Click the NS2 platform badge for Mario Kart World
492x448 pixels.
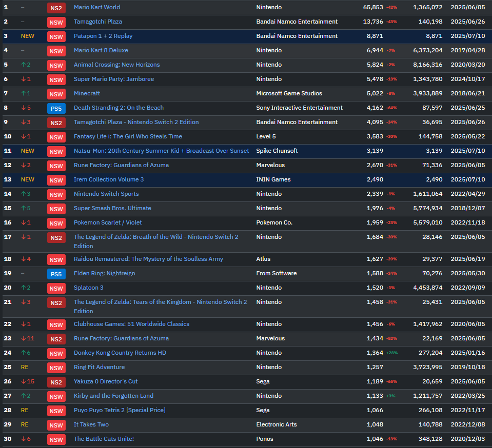point(56,8)
